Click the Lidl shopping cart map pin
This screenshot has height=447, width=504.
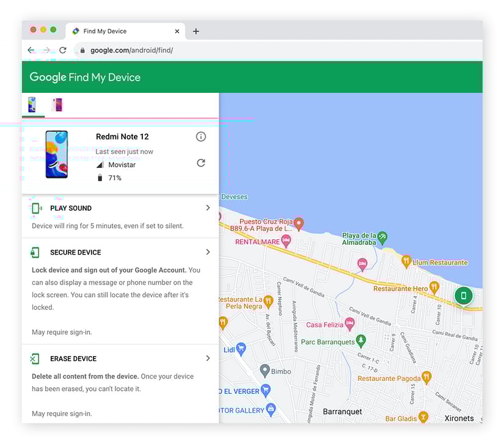pyautogui.click(x=241, y=349)
